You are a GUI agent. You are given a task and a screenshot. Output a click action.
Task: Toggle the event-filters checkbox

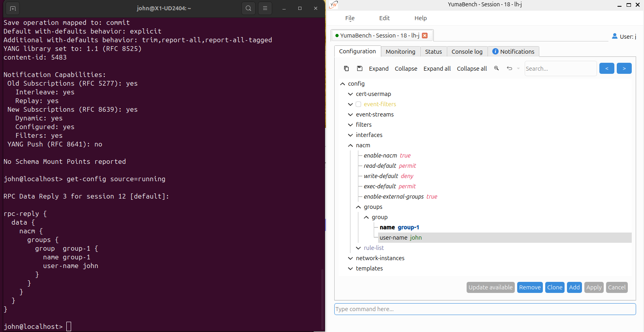tap(358, 104)
